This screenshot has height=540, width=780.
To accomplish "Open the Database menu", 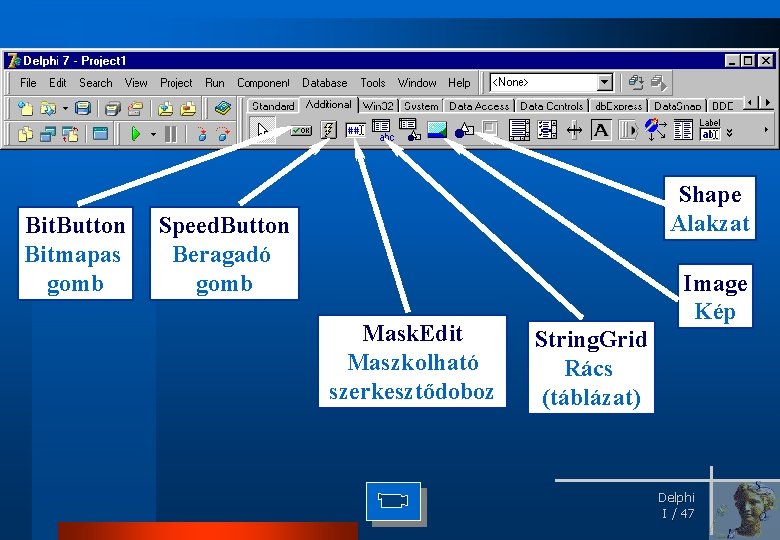I will pyautogui.click(x=325, y=83).
